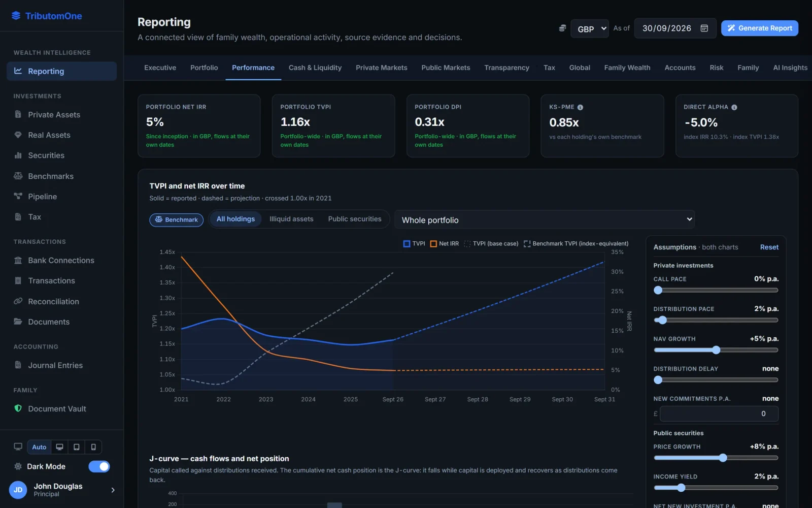
Task: Open calendar picker in date field
Action: 704,28
